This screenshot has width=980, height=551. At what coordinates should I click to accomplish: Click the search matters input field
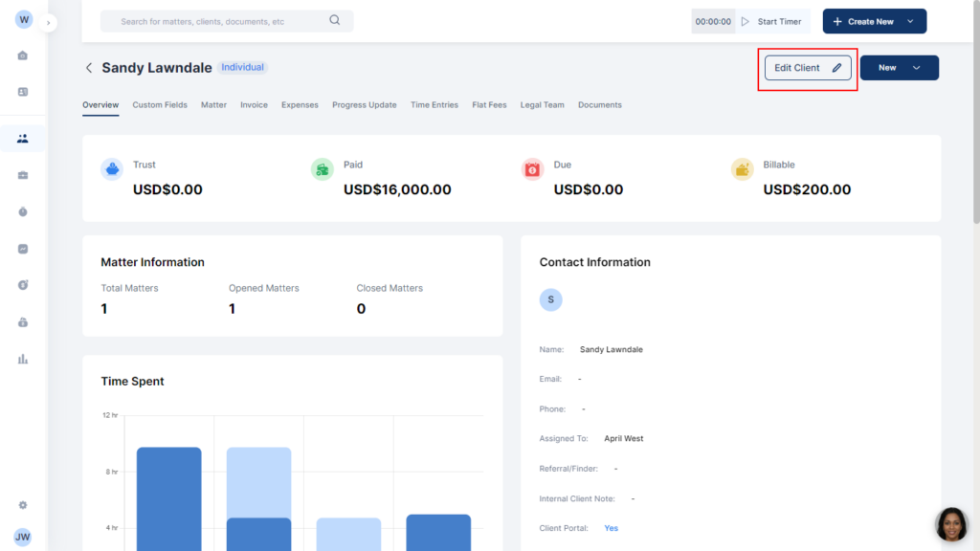tap(220, 21)
